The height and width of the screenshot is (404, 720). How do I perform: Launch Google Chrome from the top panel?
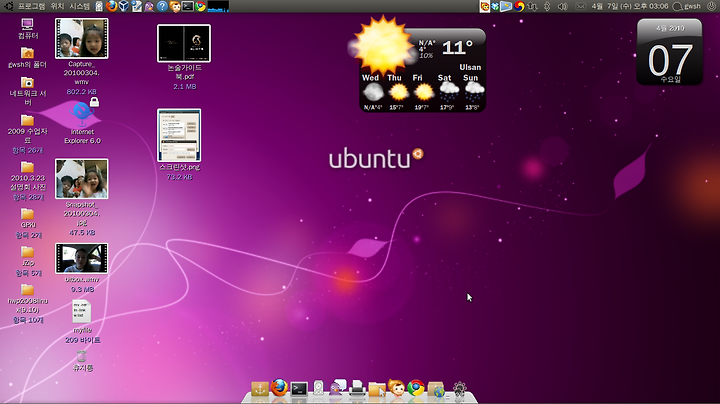point(200,6)
